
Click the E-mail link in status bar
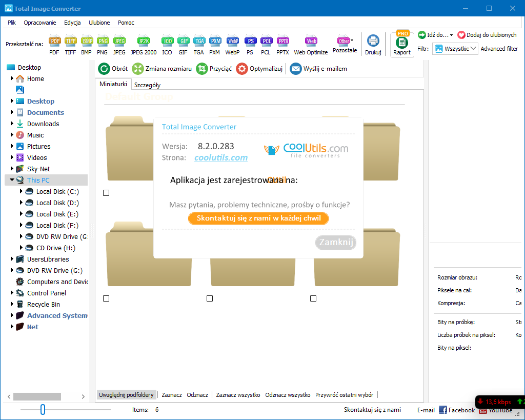click(x=426, y=410)
